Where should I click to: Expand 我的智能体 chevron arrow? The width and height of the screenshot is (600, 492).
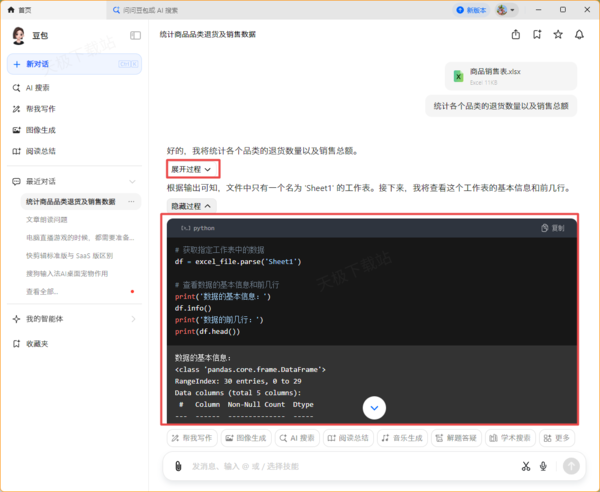pos(133,319)
